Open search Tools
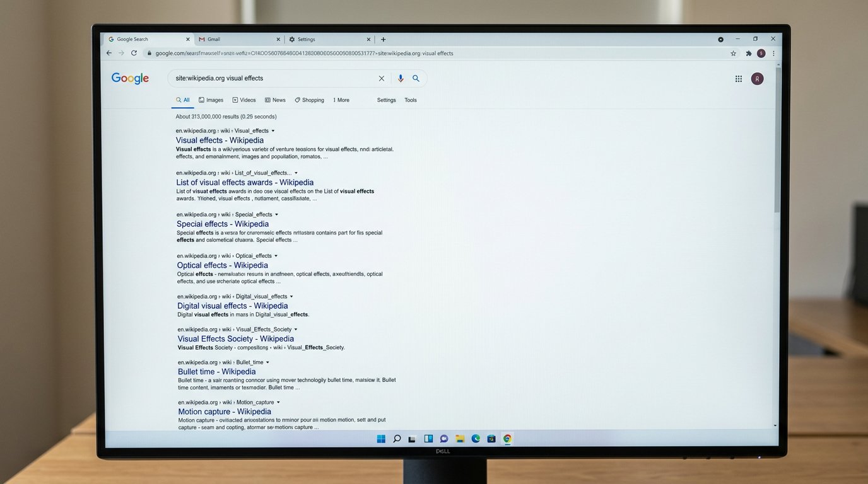 tap(411, 100)
